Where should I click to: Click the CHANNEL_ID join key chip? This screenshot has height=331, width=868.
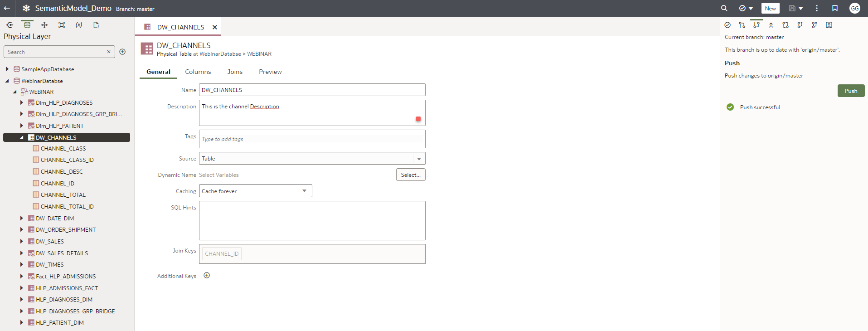pos(222,253)
